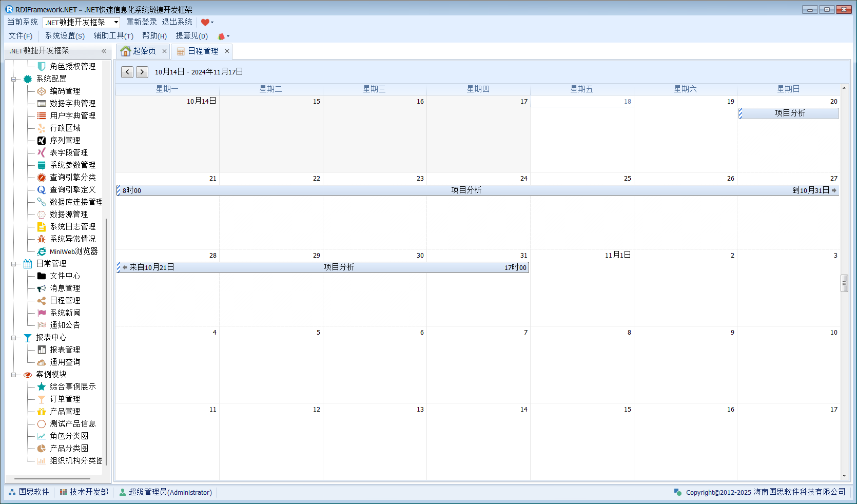Viewport: 857px width, 504px height.
Task: Collapse the 系统配置 tree node
Action: 14,79
